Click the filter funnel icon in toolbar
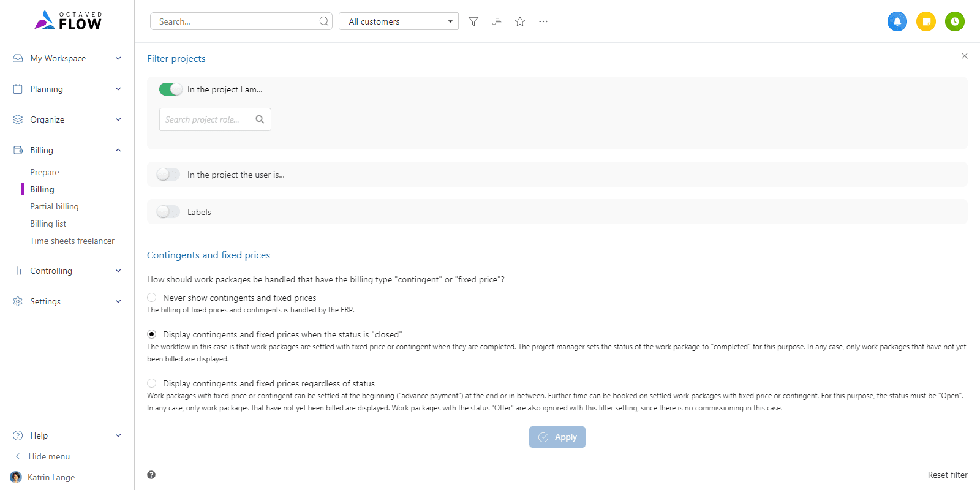The image size is (980, 490). click(473, 21)
